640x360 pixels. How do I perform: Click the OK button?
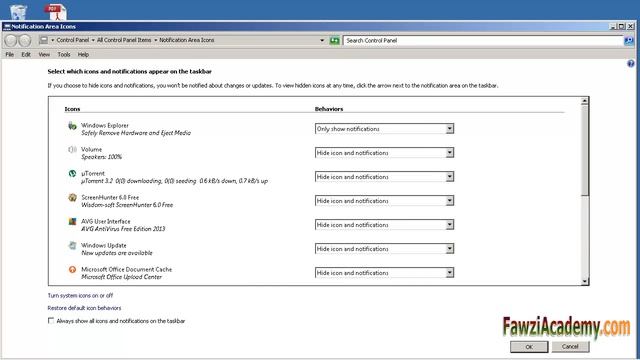[x=529, y=347]
